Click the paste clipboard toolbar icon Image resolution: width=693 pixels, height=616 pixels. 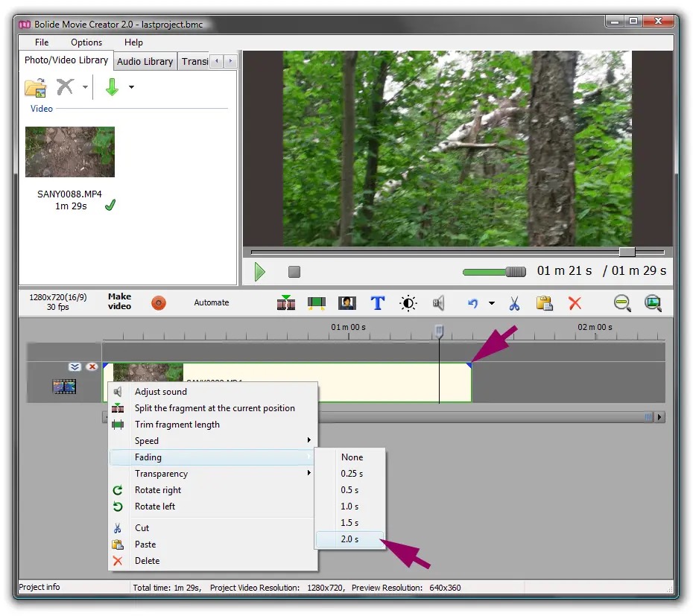pos(545,303)
